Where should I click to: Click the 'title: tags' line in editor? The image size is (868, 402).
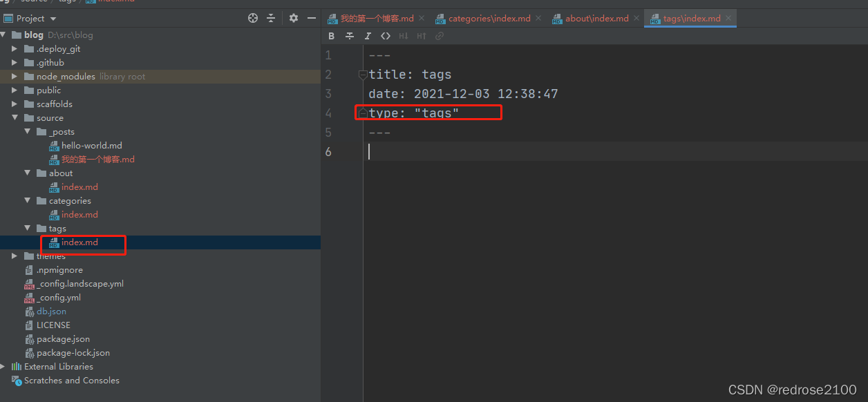click(410, 75)
